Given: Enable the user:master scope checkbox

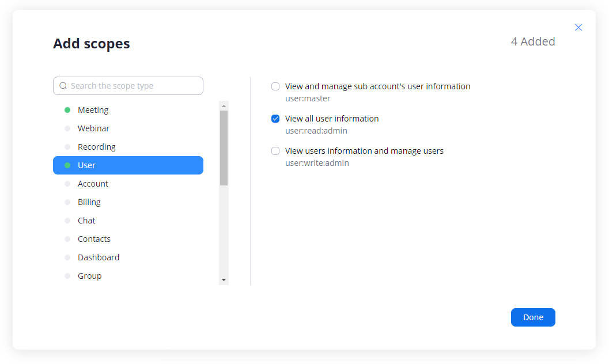Looking at the screenshot, I should click(x=275, y=86).
